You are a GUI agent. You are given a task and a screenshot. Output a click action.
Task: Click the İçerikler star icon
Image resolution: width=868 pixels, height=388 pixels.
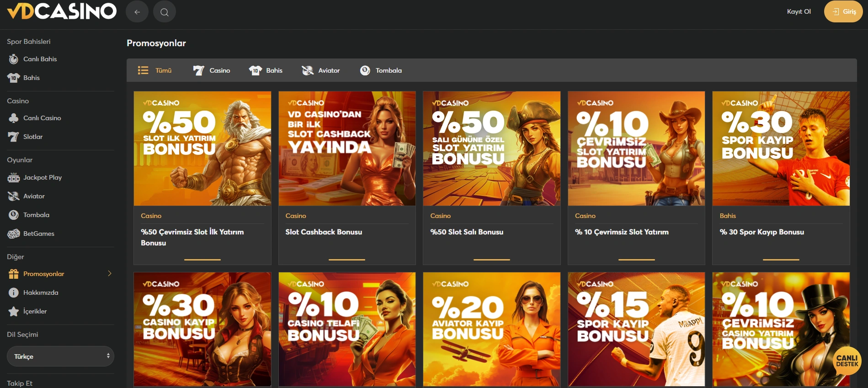(14, 311)
